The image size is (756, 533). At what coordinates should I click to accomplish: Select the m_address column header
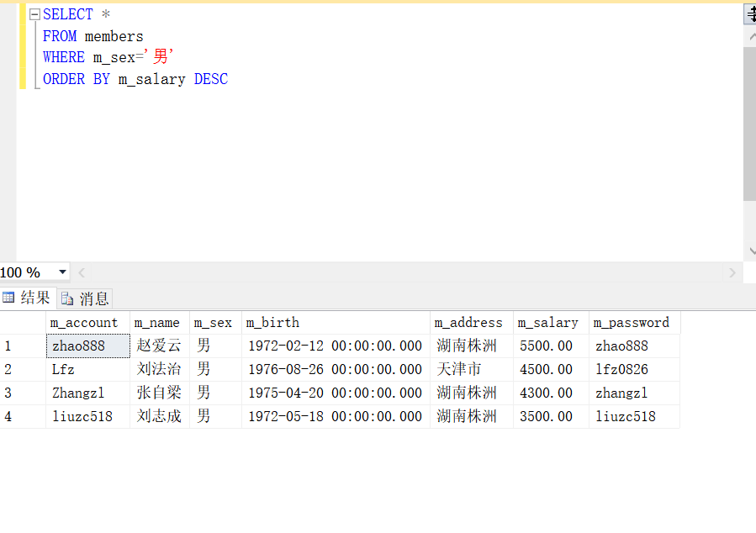tap(472, 322)
